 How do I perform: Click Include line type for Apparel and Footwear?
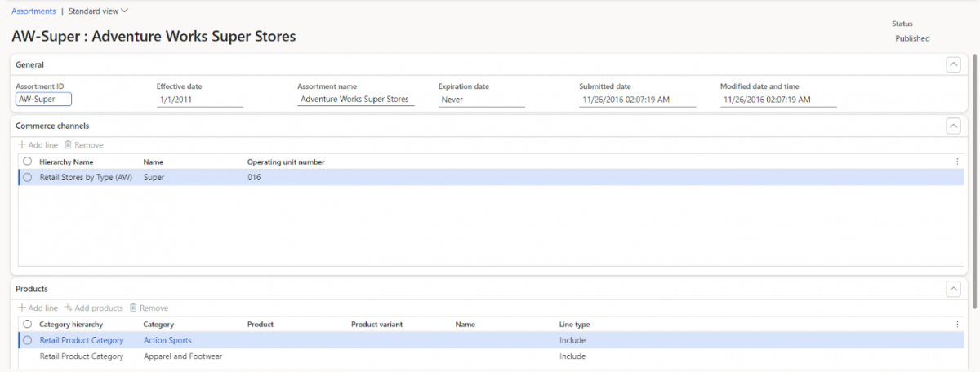point(572,356)
